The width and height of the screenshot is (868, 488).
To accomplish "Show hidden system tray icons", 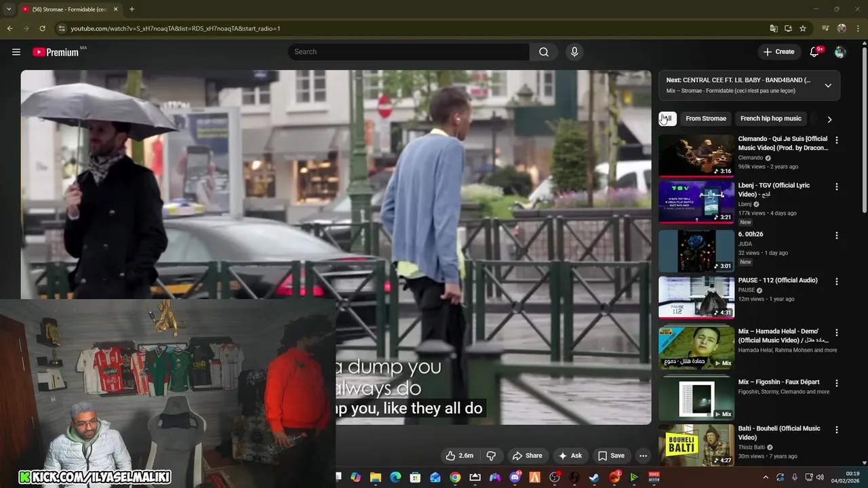I will pyautogui.click(x=766, y=477).
